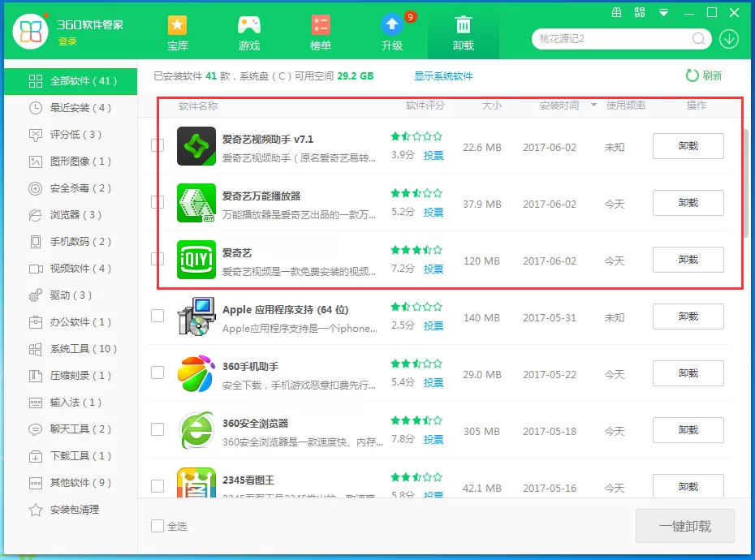Viewport: 755px width, 560px height.
Task: Click the 360手机助手 app icon
Action: click(196, 373)
